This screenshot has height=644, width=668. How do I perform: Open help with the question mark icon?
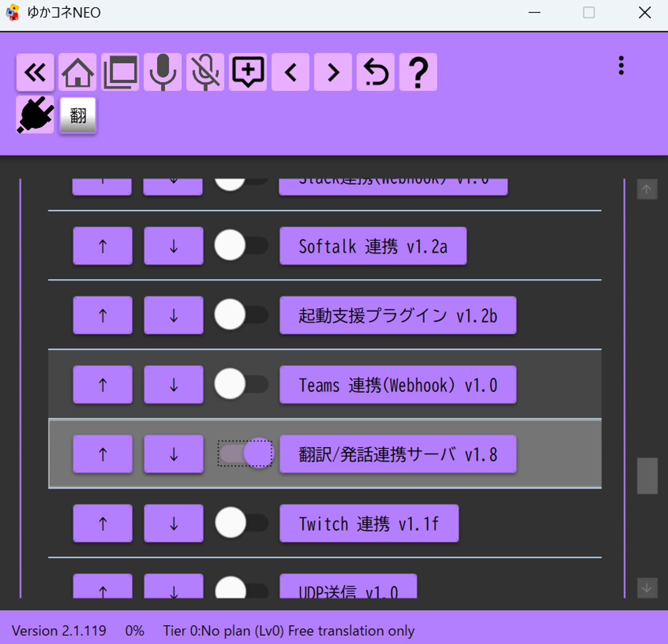(418, 72)
